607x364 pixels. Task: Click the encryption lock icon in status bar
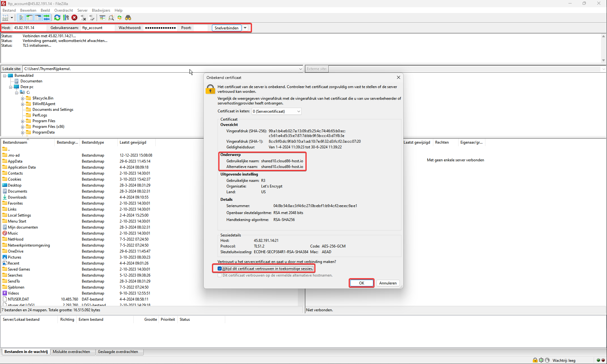pyautogui.click(x=535, y=360)
